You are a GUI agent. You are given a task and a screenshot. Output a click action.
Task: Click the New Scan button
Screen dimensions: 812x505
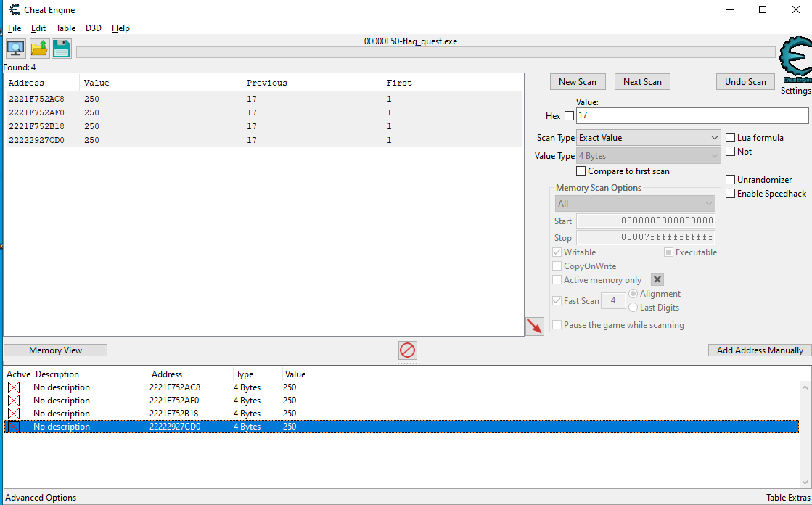pyautogui.click(x=578, y=82)
